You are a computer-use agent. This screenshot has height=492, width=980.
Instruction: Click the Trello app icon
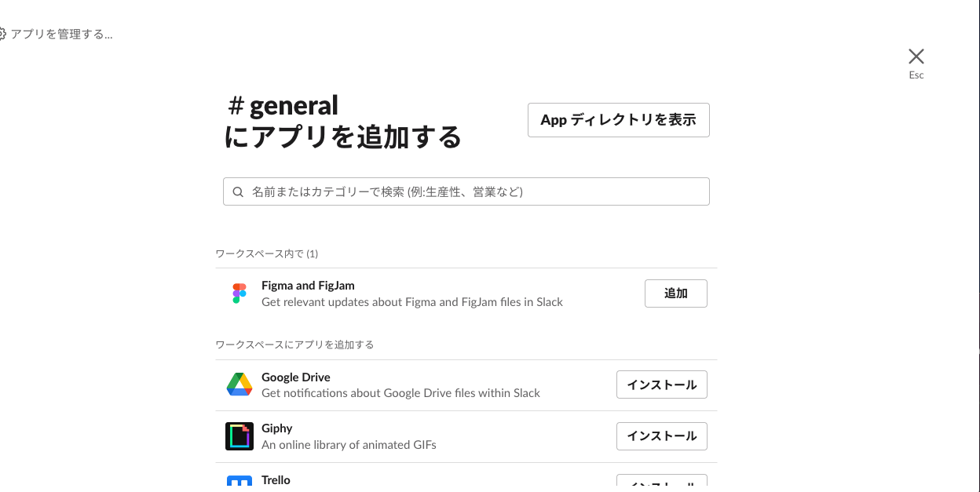click(240, 483)
